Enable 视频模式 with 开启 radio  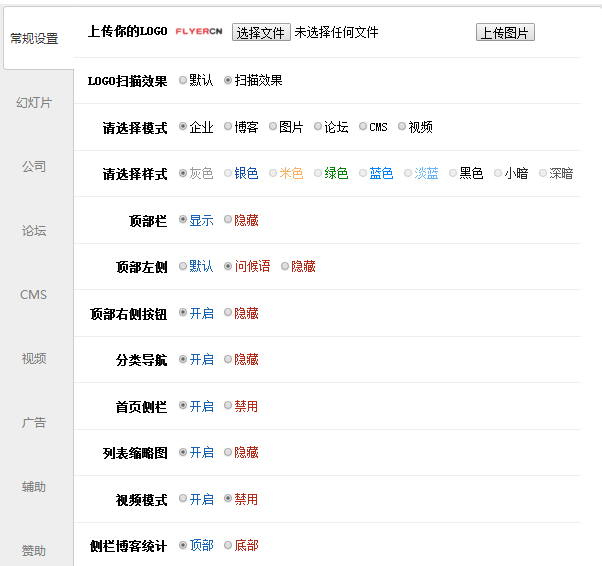click(x=183, y=499)
